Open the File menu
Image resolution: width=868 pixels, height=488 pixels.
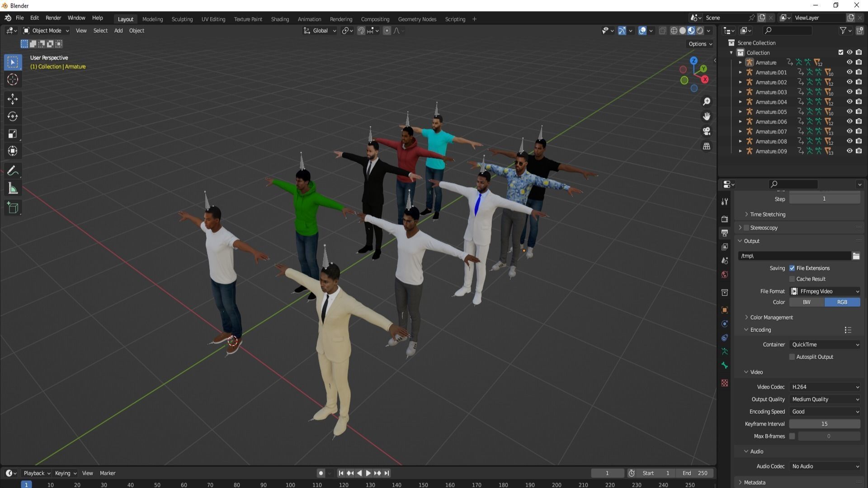pyautogui.click(x=19, y=18)
